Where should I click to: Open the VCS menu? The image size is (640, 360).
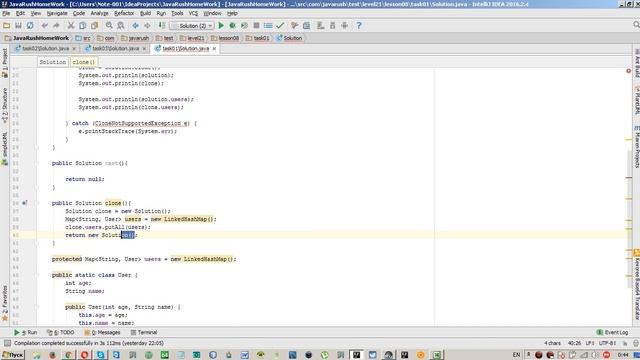click(x=193, y=13)
